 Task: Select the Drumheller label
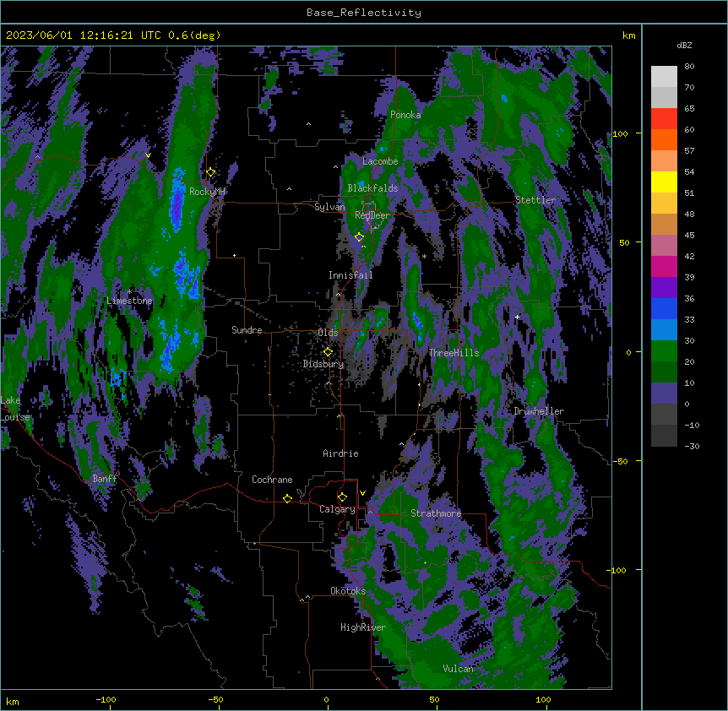click(x=539, y=411)
